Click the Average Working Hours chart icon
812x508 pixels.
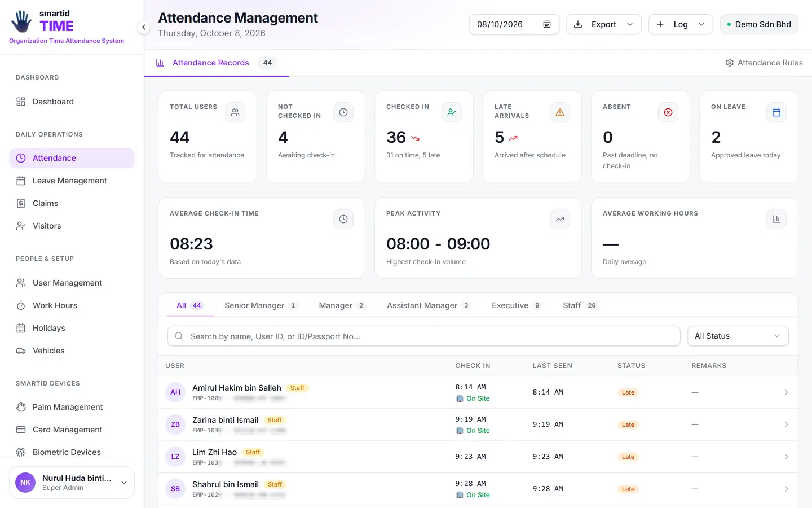coord(776,219)
